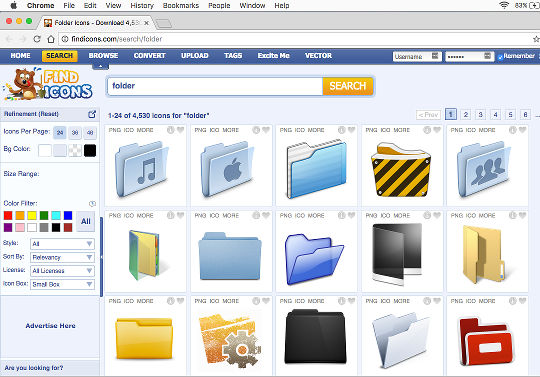This screenshot has width=540, height=377.
Task: Click the color filter help icon
Action: click(x=92, y=203)
